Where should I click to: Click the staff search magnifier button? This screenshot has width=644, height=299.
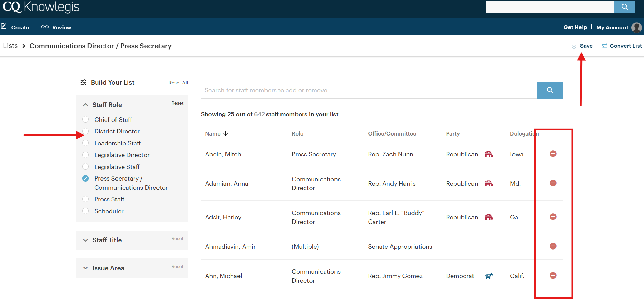[550, 90]
